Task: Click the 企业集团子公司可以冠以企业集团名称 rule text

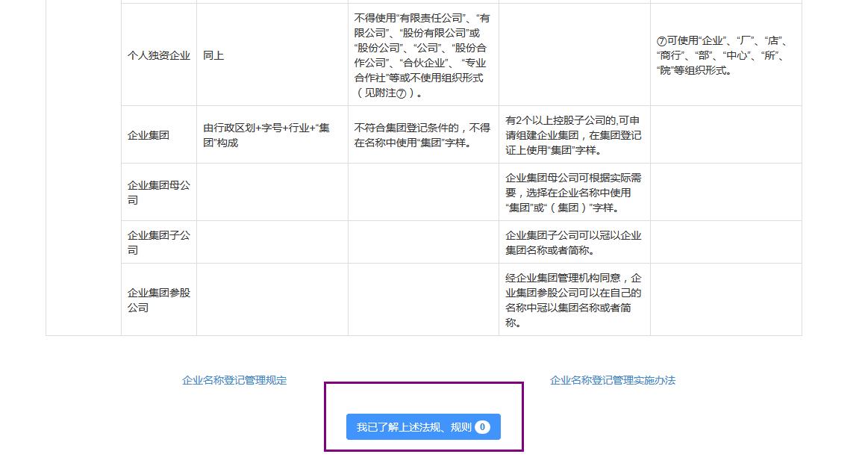Action: pyautogui.click(x=573, y=235)
